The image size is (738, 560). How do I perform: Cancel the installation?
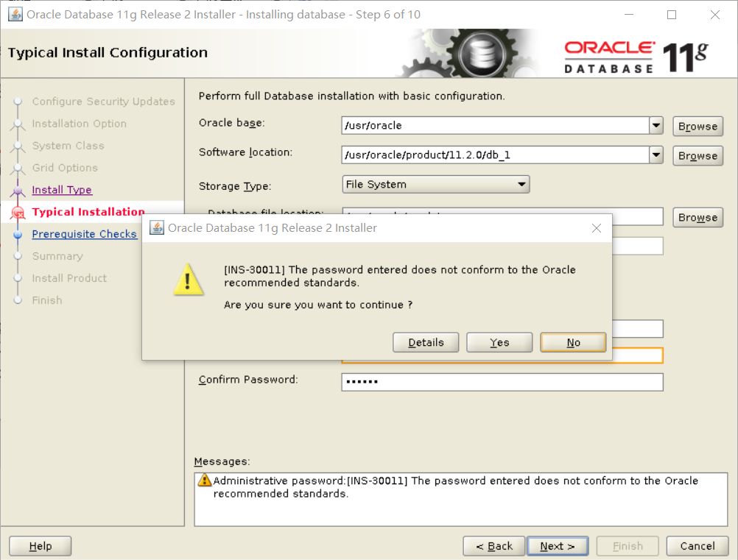tap(697, 546)
